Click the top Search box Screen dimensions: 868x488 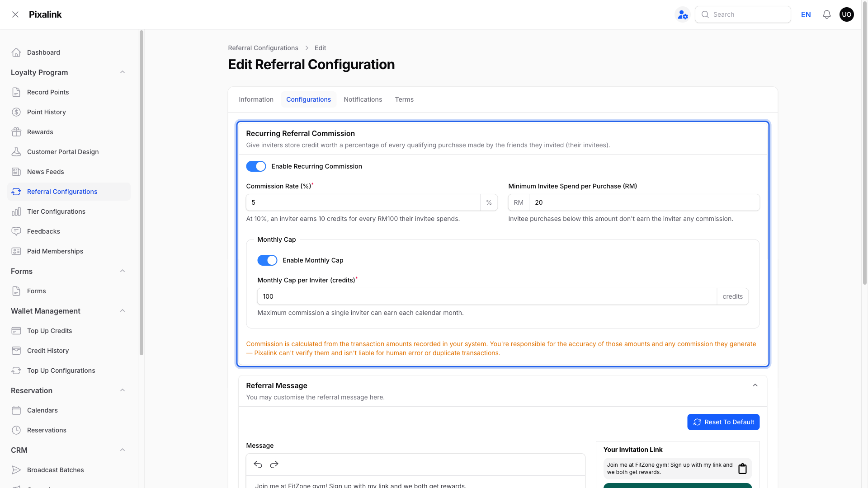pos(743,14)
